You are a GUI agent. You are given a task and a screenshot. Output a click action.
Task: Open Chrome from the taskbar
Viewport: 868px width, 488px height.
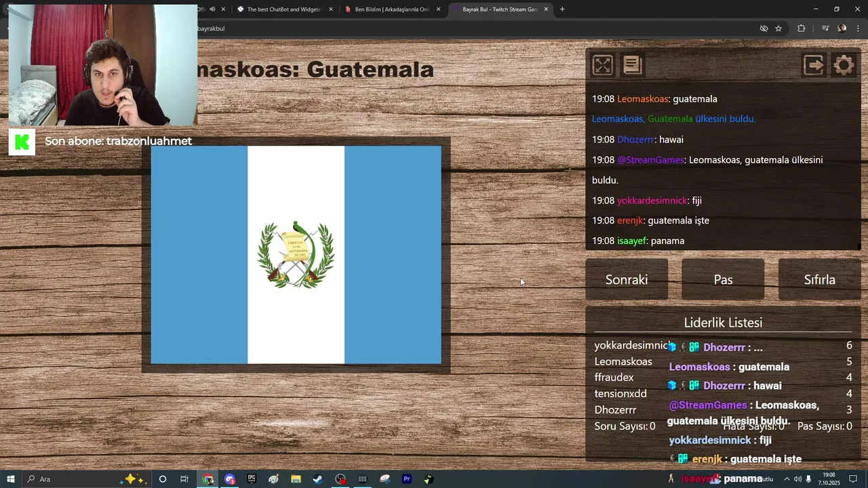tap(208, 479)
